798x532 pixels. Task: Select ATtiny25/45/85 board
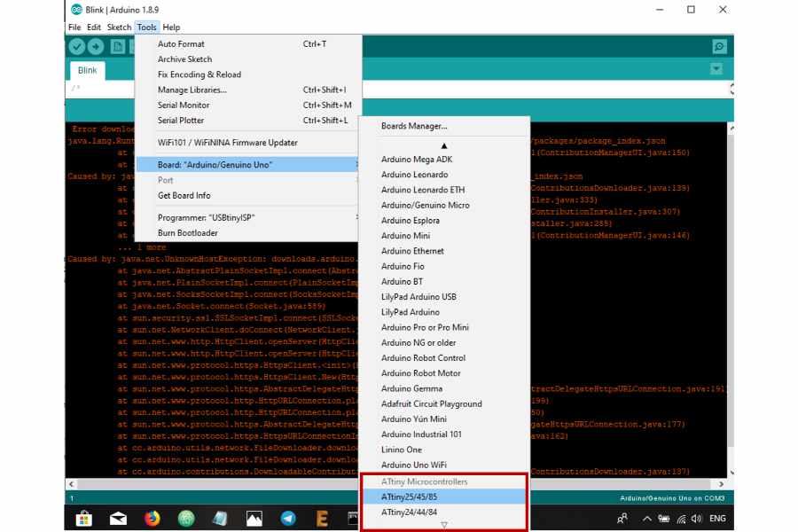[444, 497]
